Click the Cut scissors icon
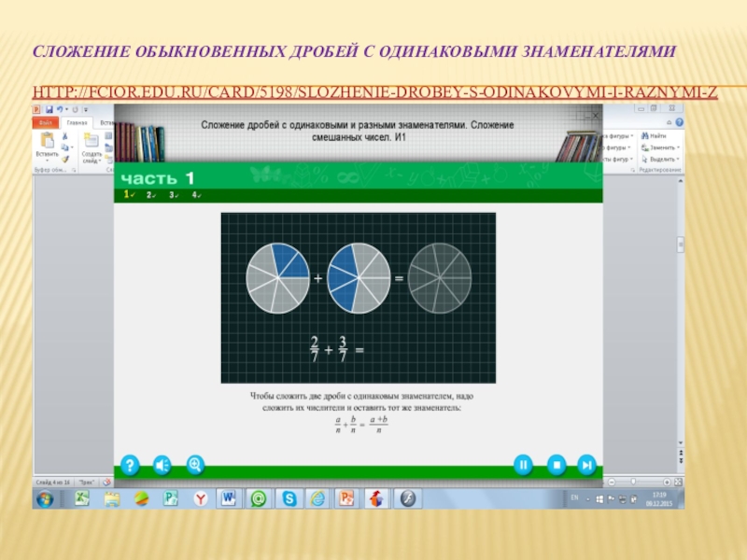This screenshot has width=747, height=560. pyautogui.click(x=65, y=136)
